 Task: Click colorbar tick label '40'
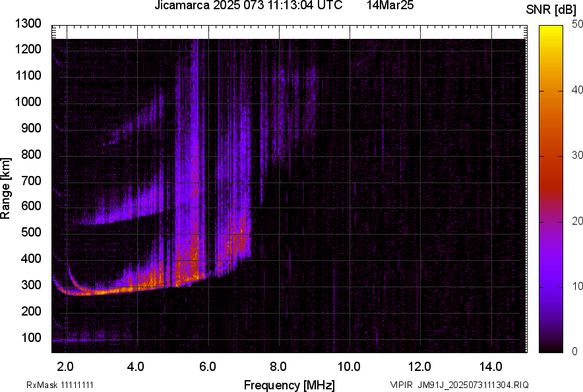point(578,90)
